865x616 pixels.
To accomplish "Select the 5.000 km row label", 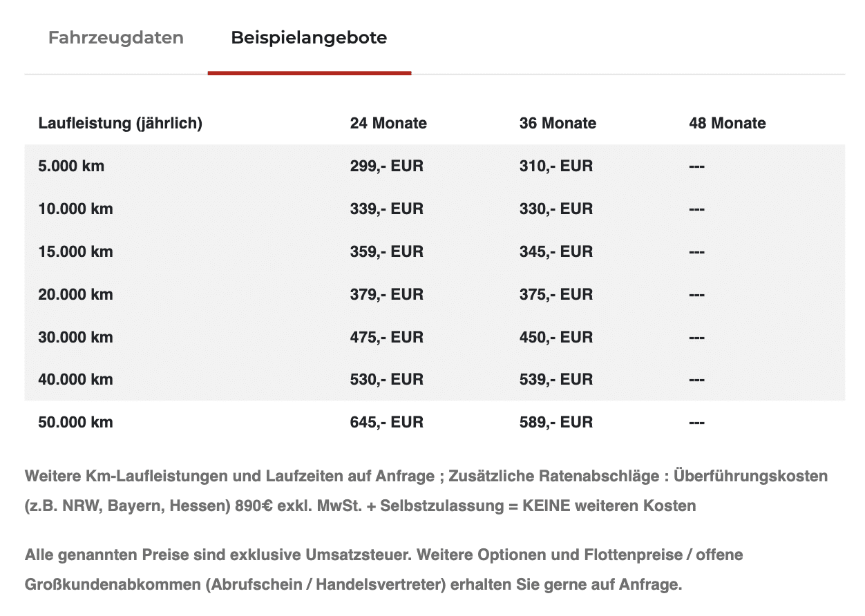I will [x=72, y=166].
